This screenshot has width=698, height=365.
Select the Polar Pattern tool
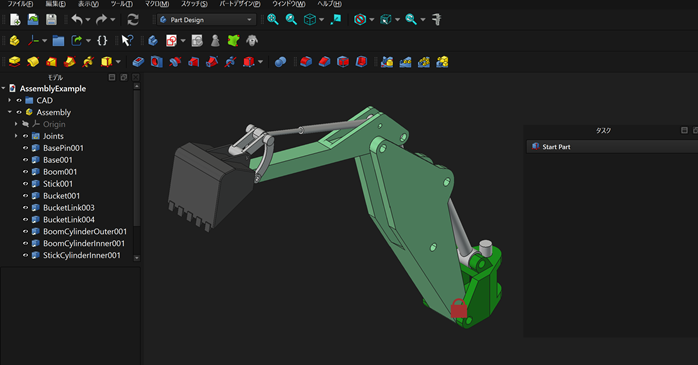[x=424, y=61]
